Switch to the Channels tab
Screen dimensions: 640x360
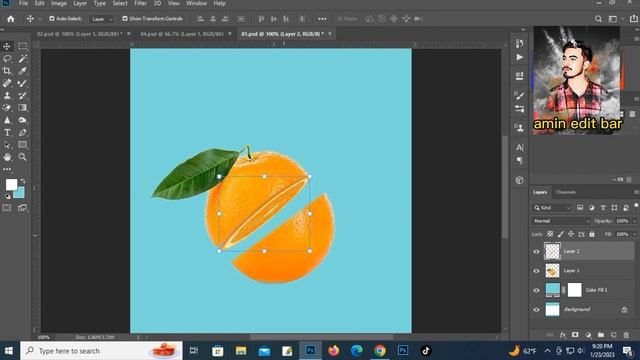pos(566,192)
